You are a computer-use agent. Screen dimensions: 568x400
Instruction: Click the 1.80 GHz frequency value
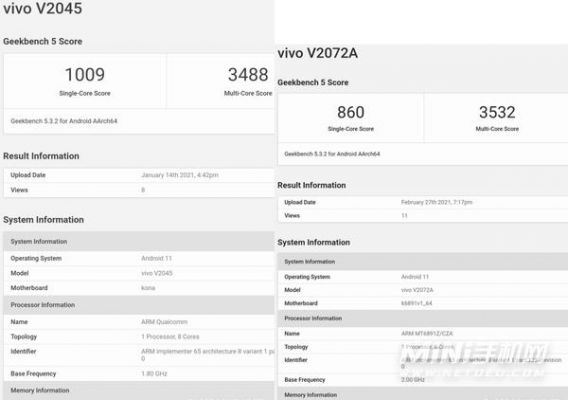tap(154, 374)
